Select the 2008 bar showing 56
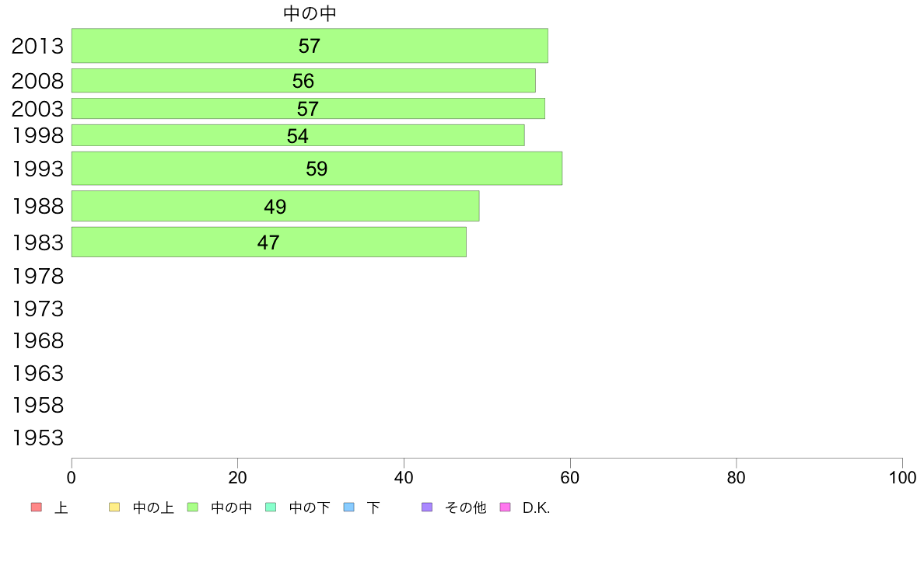 coord(303,81)
